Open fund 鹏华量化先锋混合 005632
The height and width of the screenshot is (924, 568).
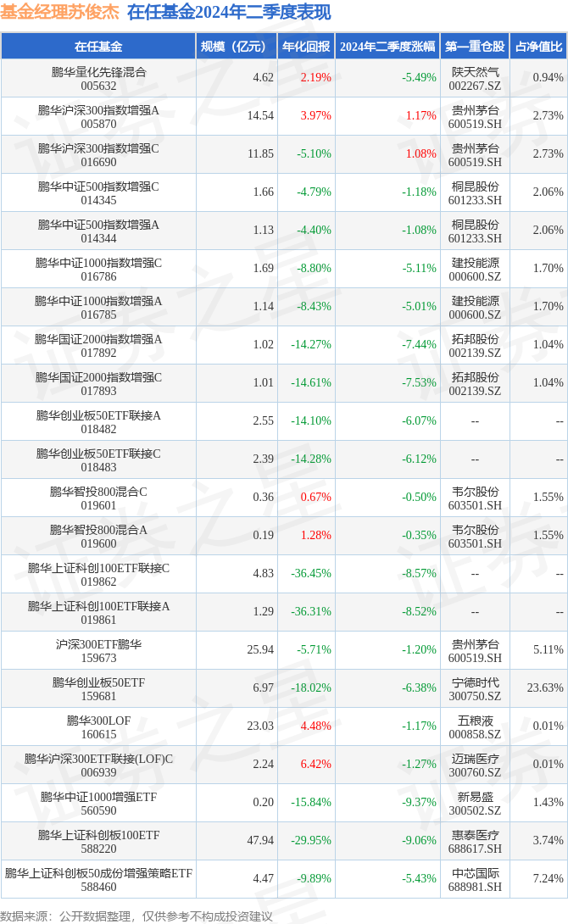[x=98, y=79]
